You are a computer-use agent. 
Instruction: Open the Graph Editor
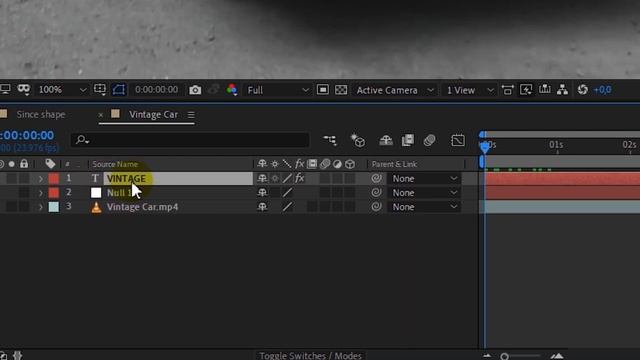click(458, 140)
